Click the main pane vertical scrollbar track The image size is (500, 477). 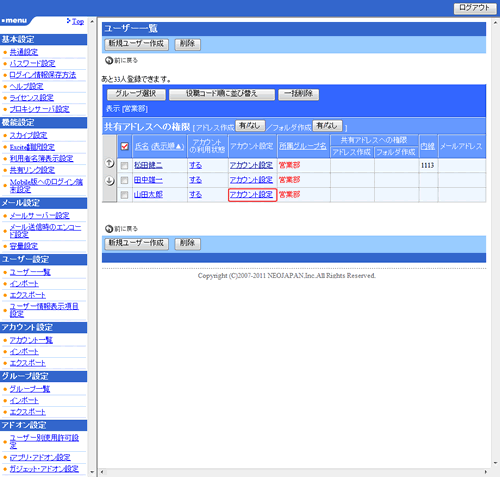point(495,243)
